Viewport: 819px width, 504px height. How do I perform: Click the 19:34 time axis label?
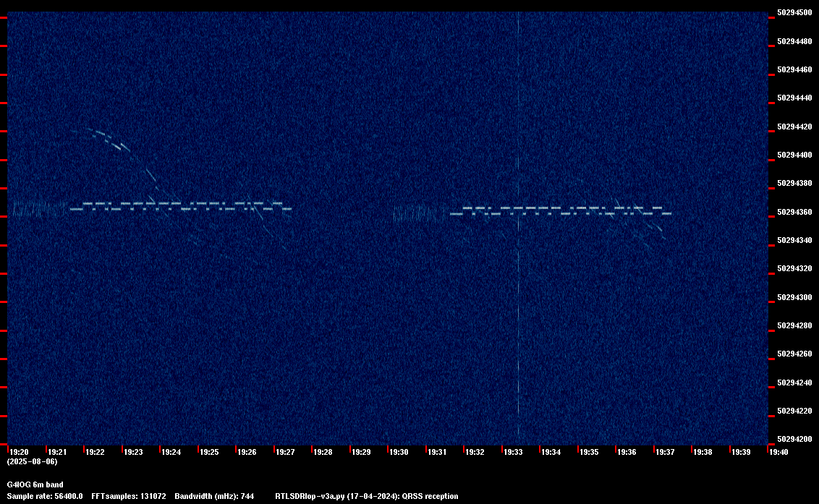551,452
